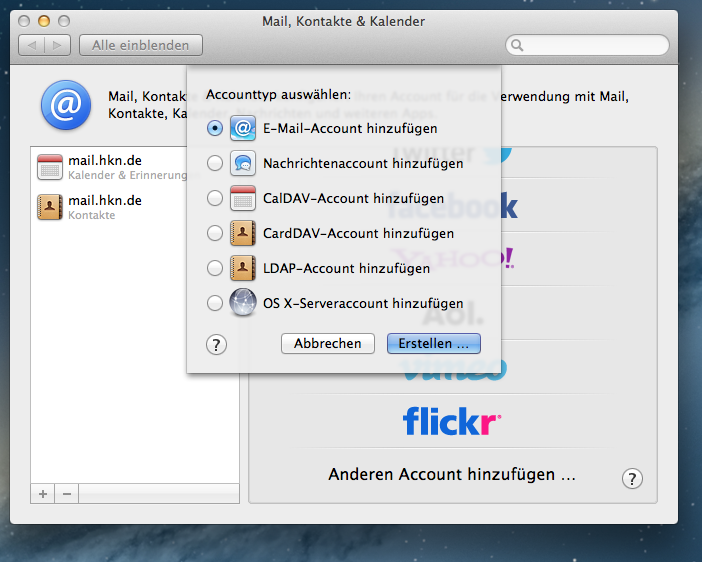Click Anderen Account hinzufügen link
The width and height of the screenshot is (702, 562).
[452, 474]
